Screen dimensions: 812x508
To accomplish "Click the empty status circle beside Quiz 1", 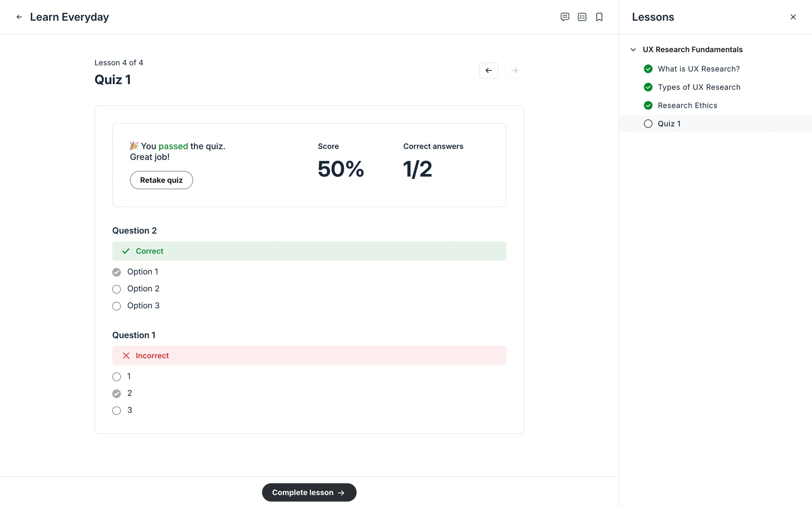I will [x=648, y=124].
